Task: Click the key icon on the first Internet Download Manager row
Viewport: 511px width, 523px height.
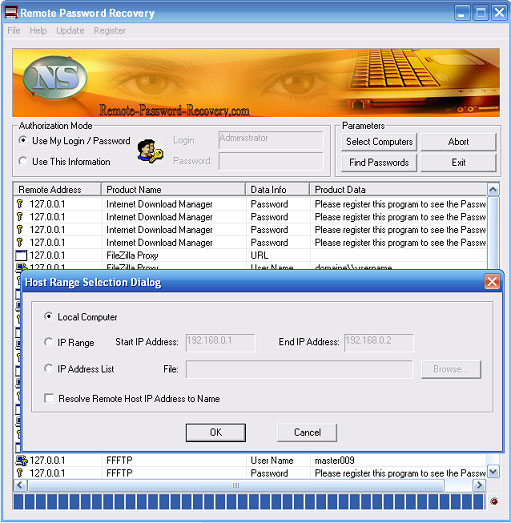Action: 20,204
